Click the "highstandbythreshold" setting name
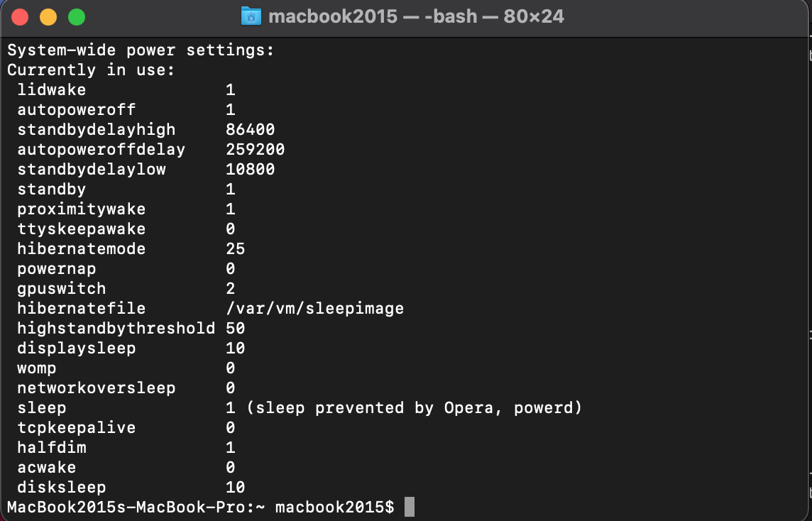 (116, 329)
